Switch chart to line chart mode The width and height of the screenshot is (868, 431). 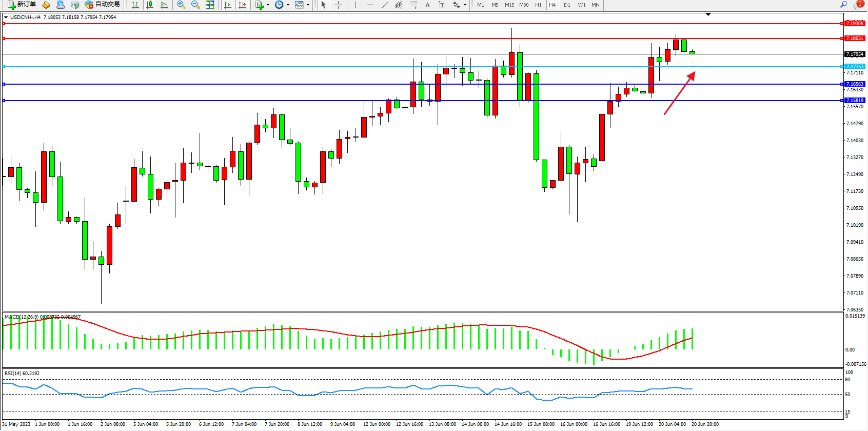point(164,5)
